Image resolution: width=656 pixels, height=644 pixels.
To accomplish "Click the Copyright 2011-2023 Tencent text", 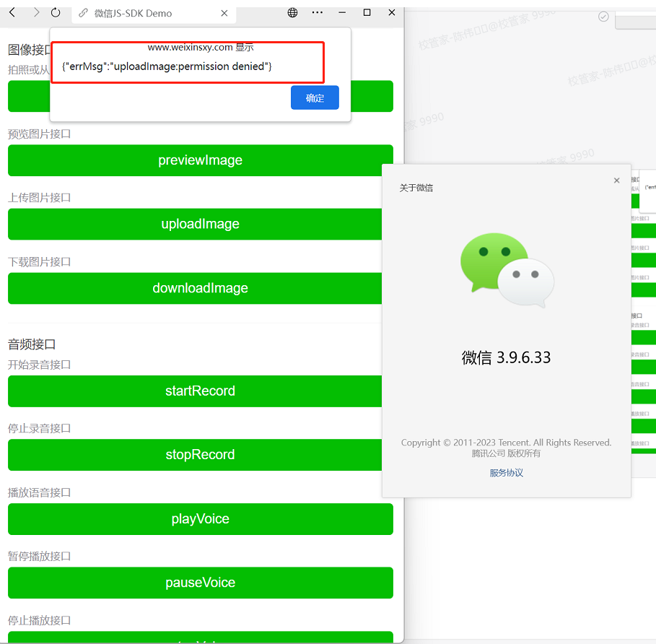I will click(x=506, y=443).
